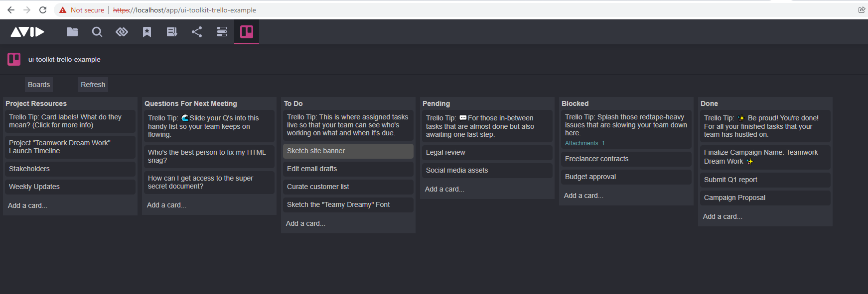
Task: Open the Campaign Proposal card
Action: [x=765, y=197]
